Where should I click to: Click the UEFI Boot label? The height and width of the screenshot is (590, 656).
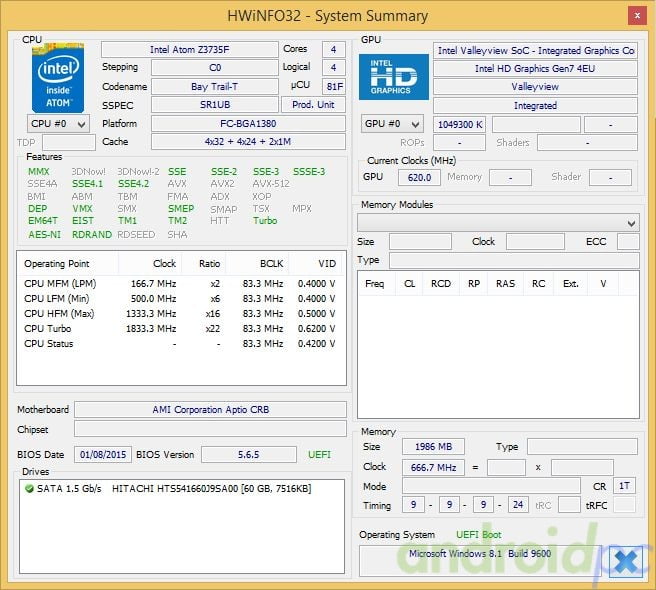[479, 534]
